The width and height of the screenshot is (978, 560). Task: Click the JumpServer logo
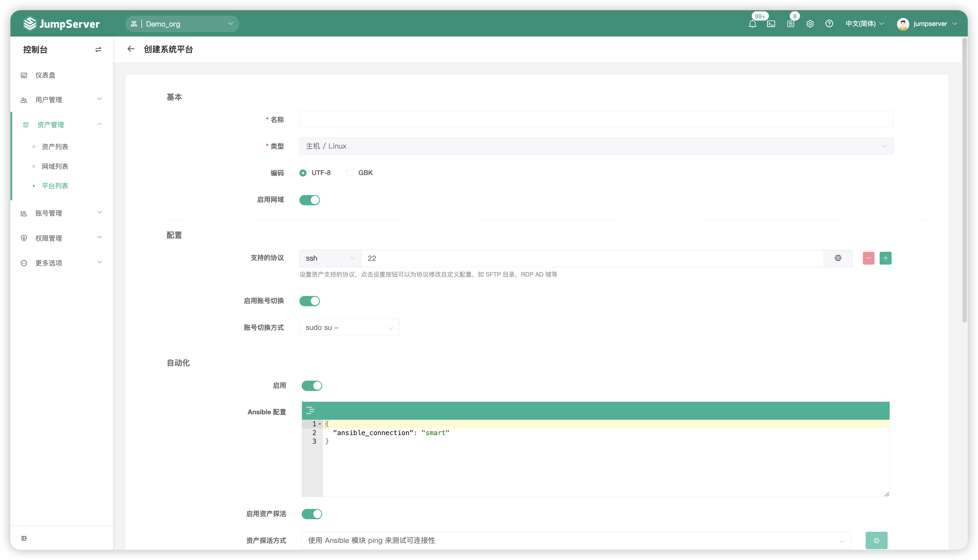coord(62,24)
